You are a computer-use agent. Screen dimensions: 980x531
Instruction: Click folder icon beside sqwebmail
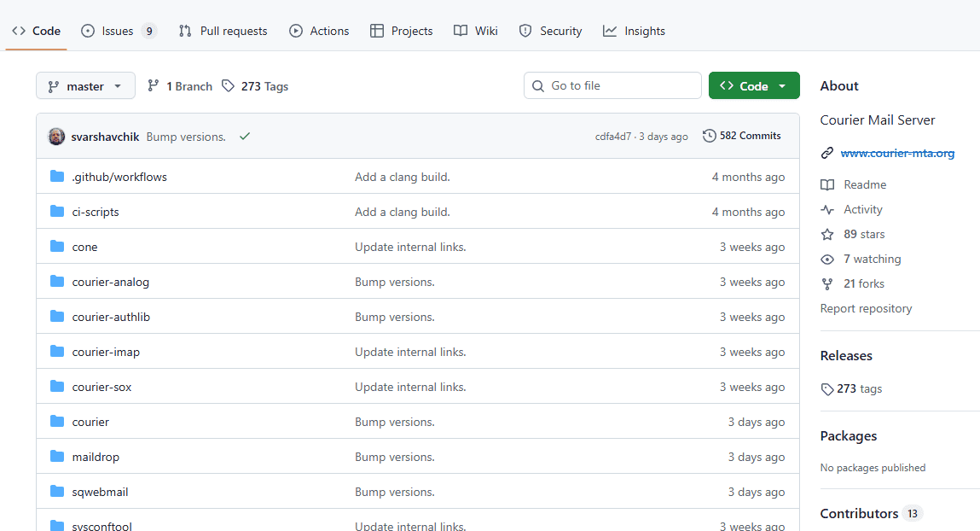pyautogui.click(x=57, y=492)
